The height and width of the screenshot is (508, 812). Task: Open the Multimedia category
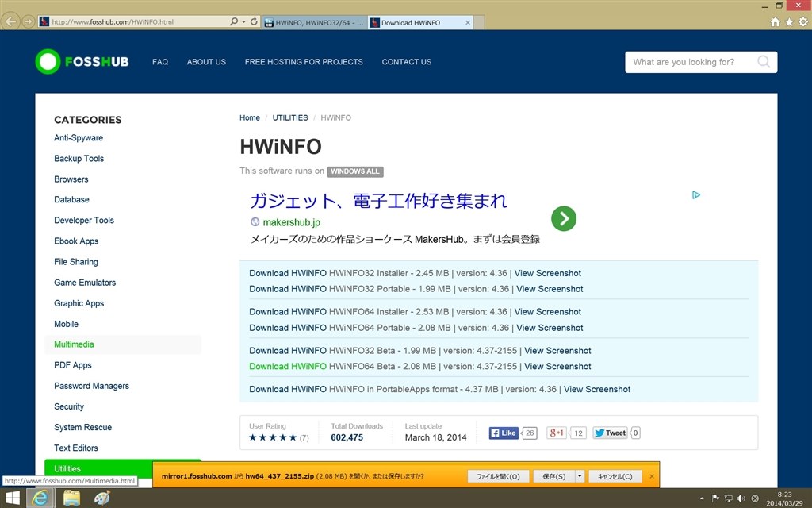pyautogui.click(x=74, y=344)
